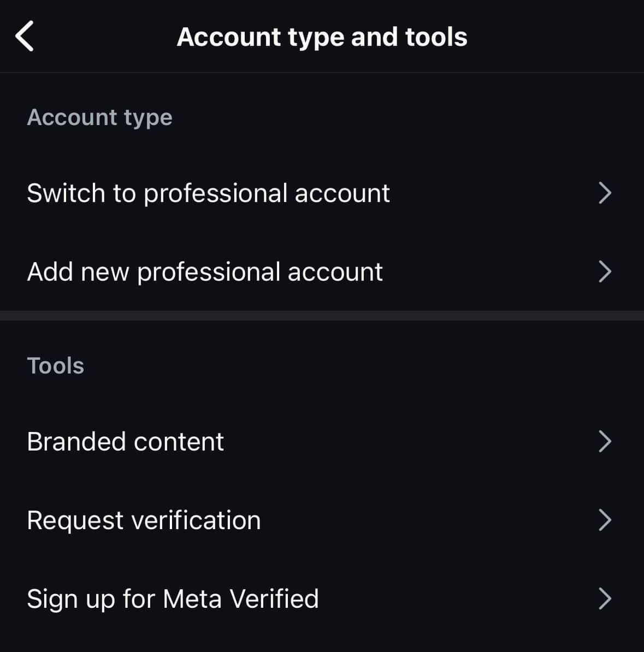The width and height of the screenshot is (644, 652).
Task: Go back using the top-left arrow
Action: click(24, 36)
